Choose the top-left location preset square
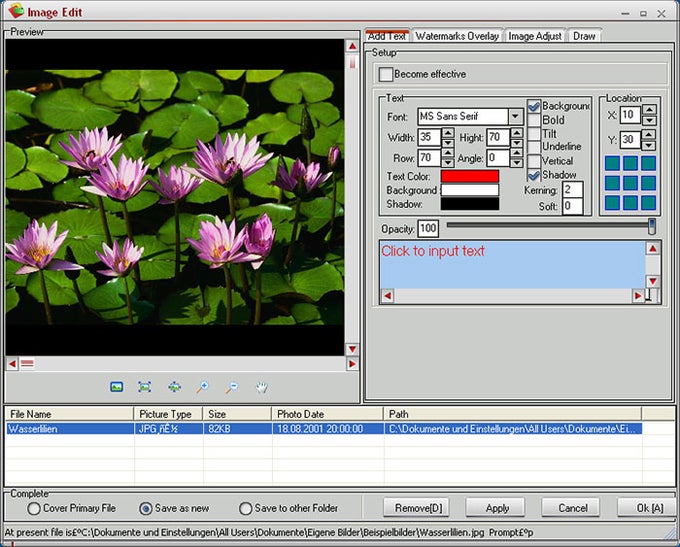Image resolution: width=680 pixels, height=547 pixels. (x=612, y=164)
